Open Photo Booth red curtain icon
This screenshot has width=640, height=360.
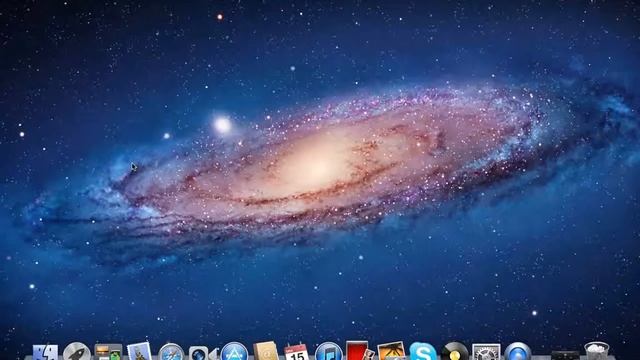click(360, 351)
